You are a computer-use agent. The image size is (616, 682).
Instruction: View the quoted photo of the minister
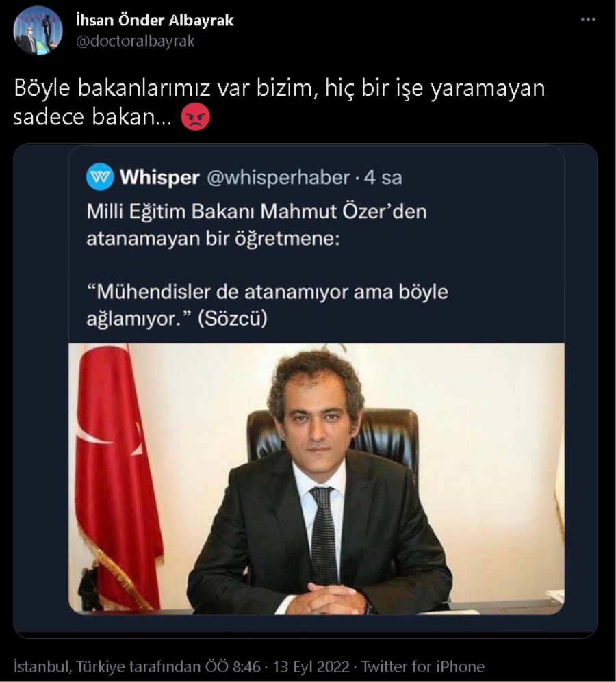point(316,478)
